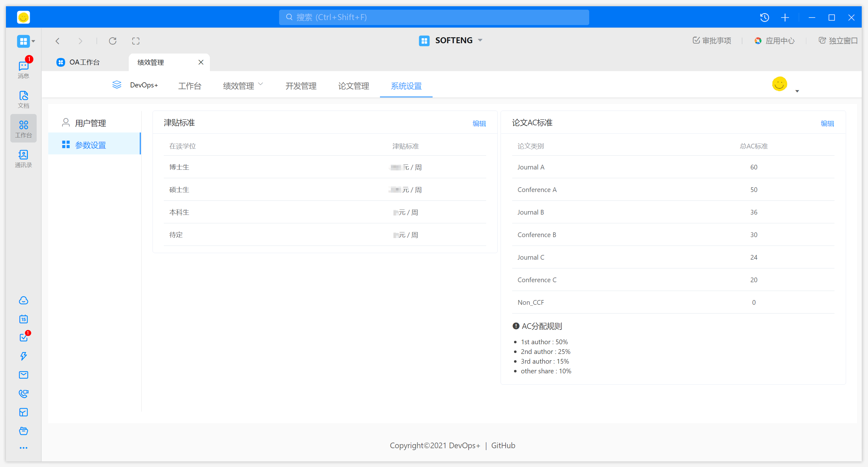Open the calendar icon in sidebar
868x467 pixels.
[23, 319]
